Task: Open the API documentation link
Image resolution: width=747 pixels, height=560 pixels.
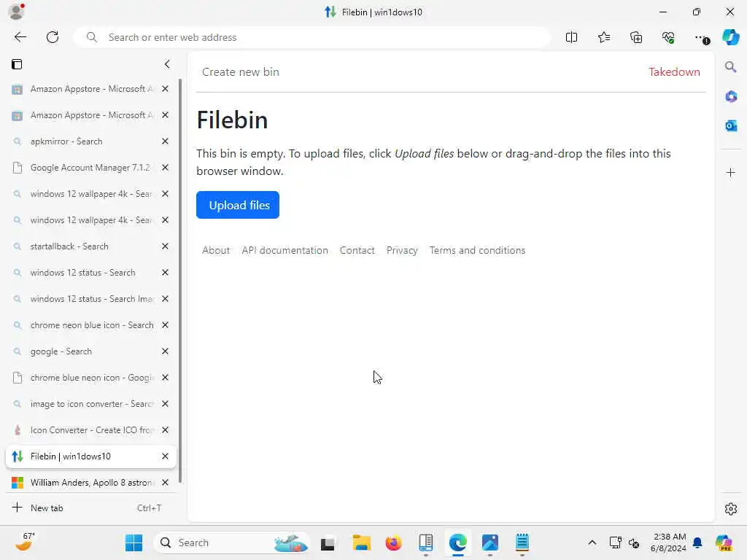Action: [x=285, y=251]
